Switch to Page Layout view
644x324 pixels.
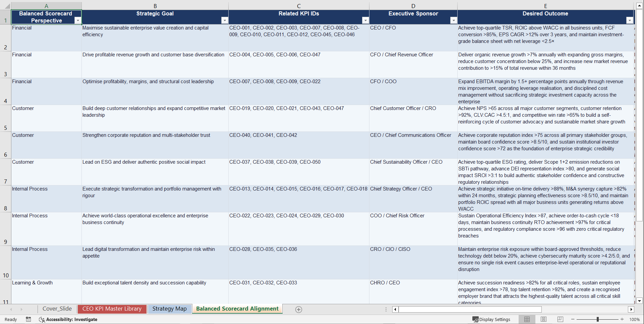click(x=543, y=319)
